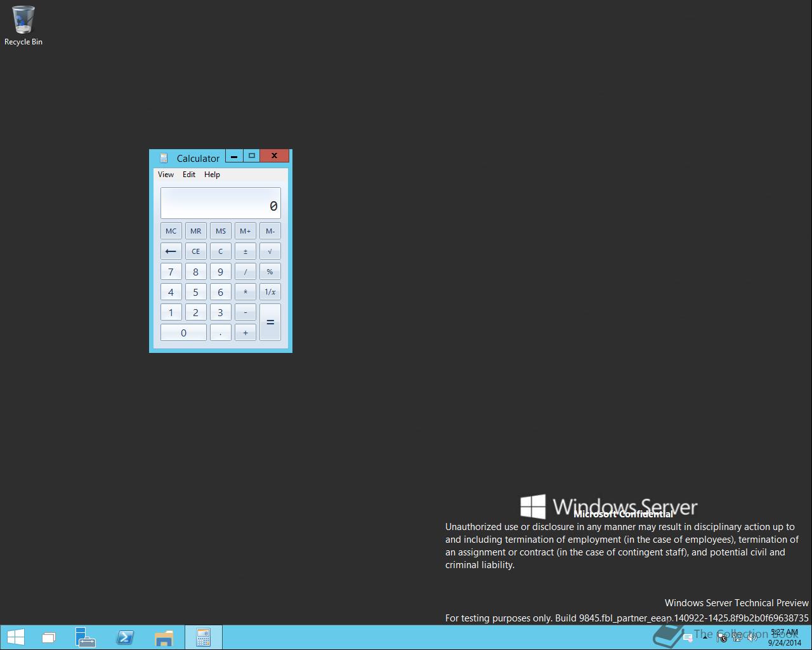The height and width of the screenshot is (650, 812).
Task: Click the reciprocal 1/x key
Action: [x=270, y=292]
